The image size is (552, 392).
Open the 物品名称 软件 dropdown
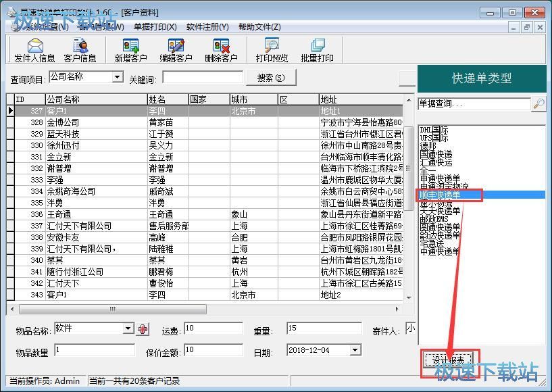[x=128, y=329]
